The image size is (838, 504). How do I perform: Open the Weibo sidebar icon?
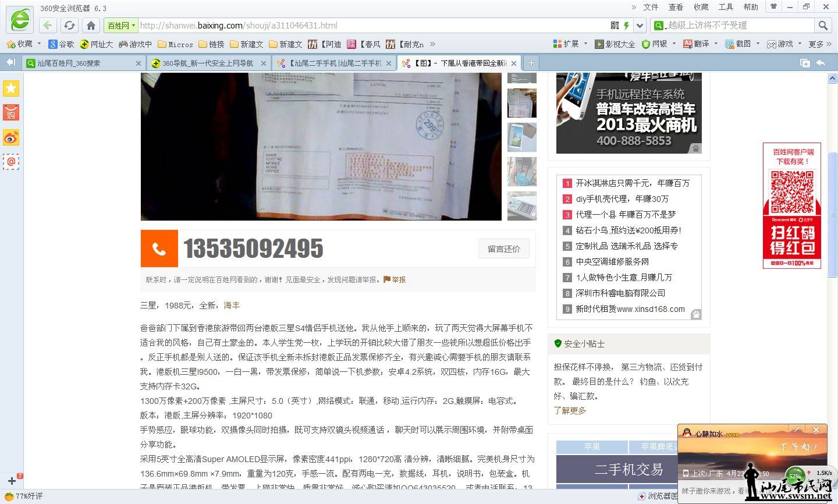coord(11,137)
